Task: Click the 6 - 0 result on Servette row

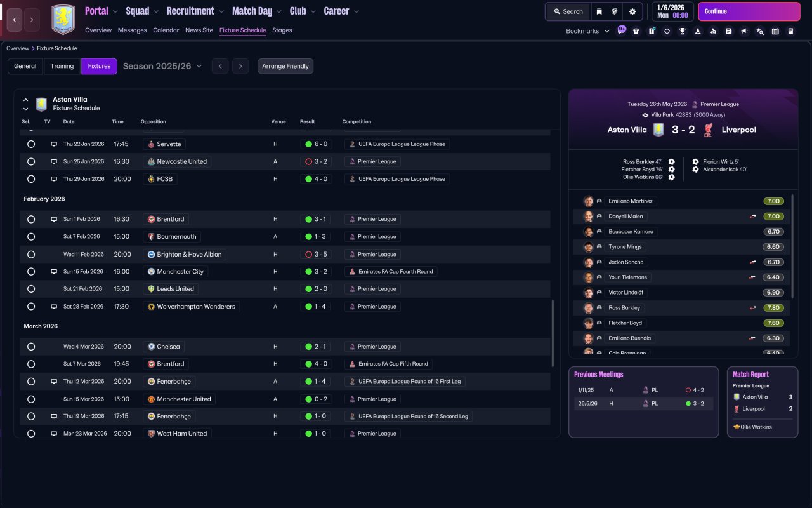Action: point(317,144)
